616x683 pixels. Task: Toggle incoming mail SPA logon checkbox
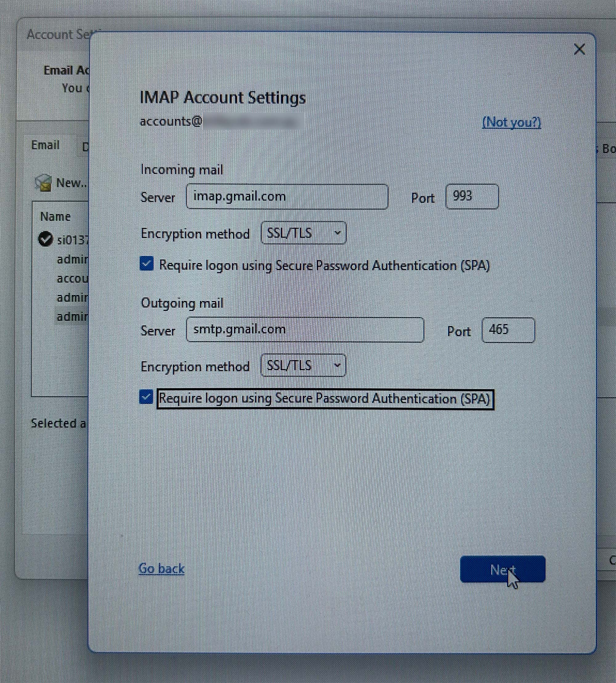[x=147, y=264]
